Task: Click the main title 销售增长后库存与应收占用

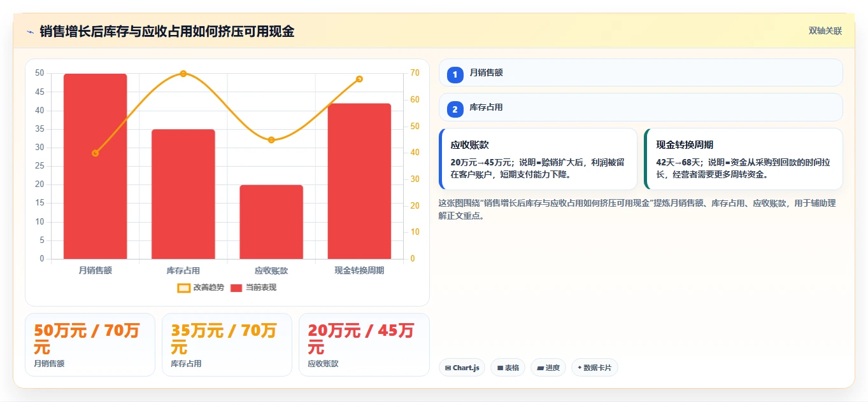Action: click(167, 31)
